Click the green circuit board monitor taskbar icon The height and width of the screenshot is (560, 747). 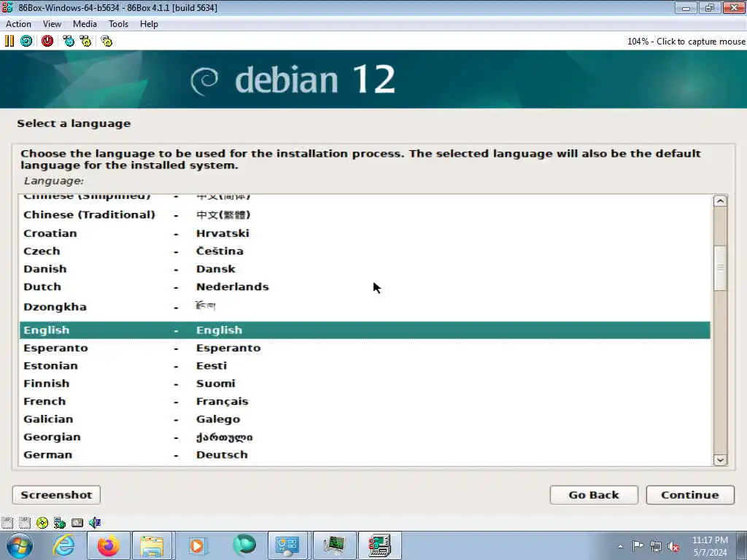point(333,545)
